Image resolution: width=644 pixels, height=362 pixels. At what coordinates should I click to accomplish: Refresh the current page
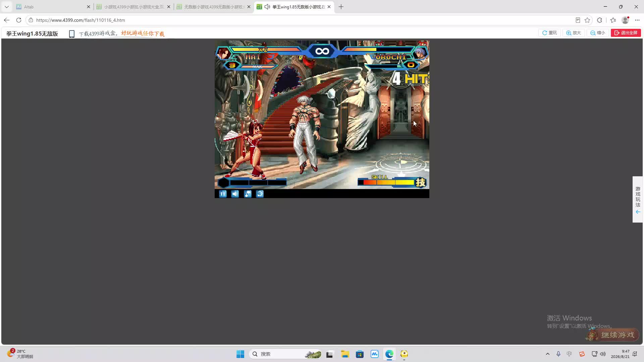19,20
